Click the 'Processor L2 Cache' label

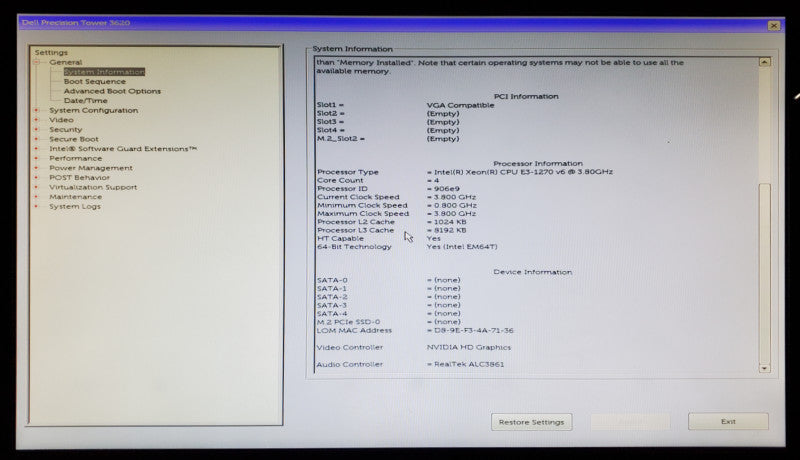click(x=356, y=222)
